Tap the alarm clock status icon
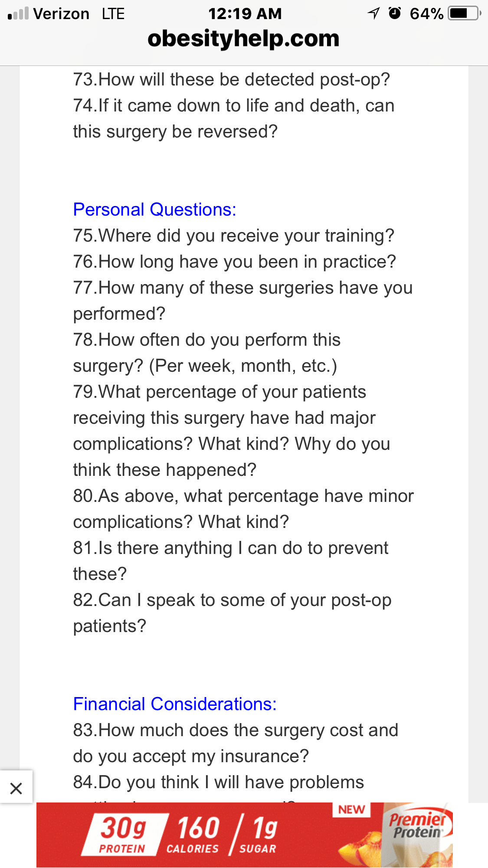 (x=395, y=13)
